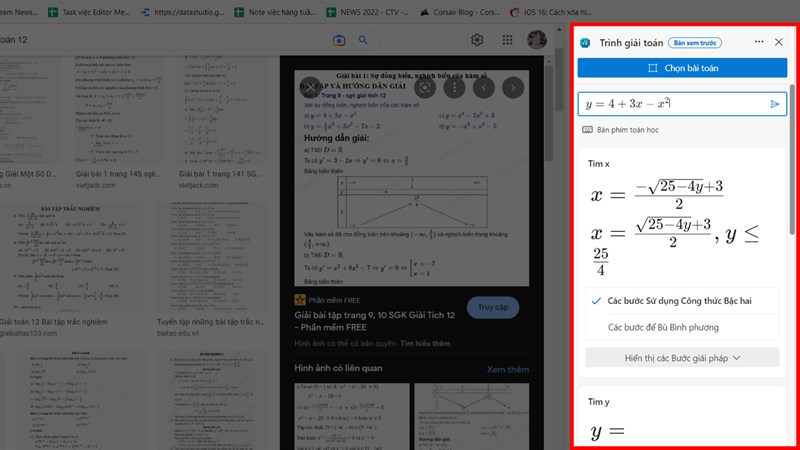Click the Math Solver logo icon

(x=585, y=43)
